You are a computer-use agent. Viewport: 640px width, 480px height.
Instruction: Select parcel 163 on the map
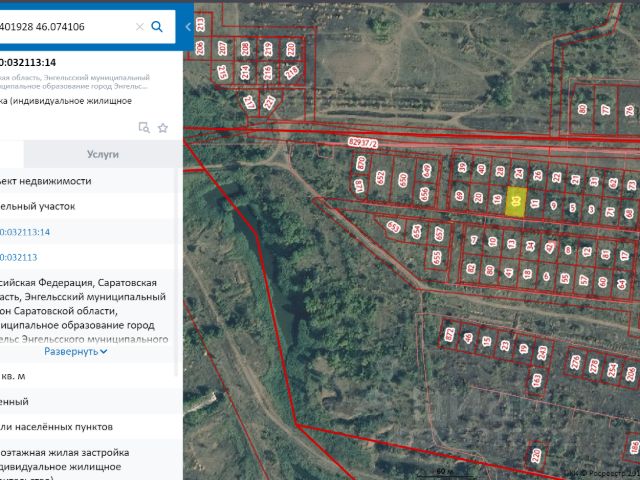[537, 380]
